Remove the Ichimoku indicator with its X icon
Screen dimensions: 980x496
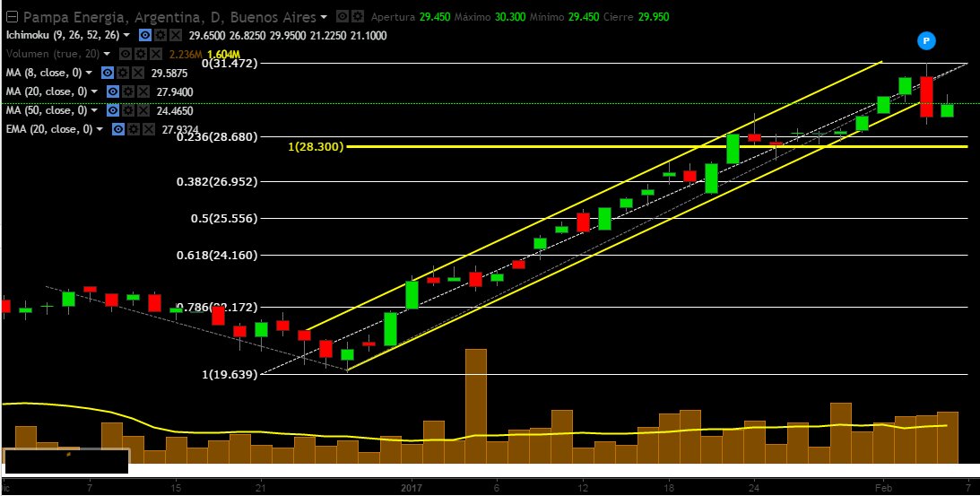coord(177,36)
